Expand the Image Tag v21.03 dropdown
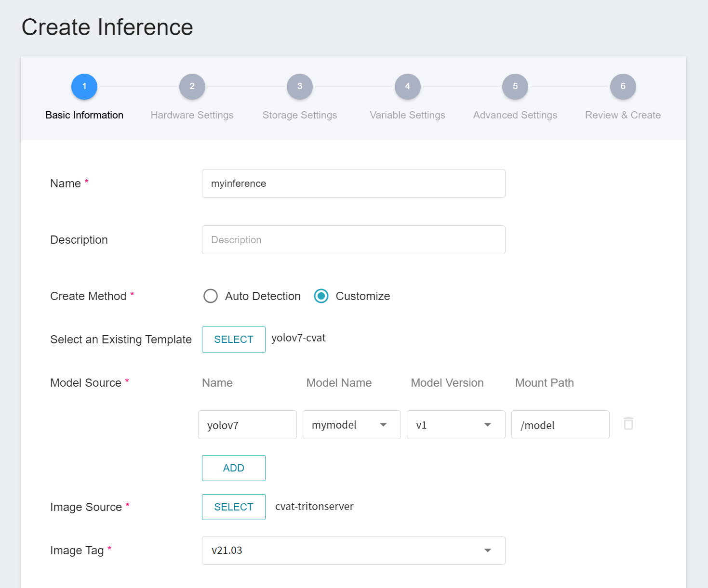708x588 pixels. click(x=354, y=550)
